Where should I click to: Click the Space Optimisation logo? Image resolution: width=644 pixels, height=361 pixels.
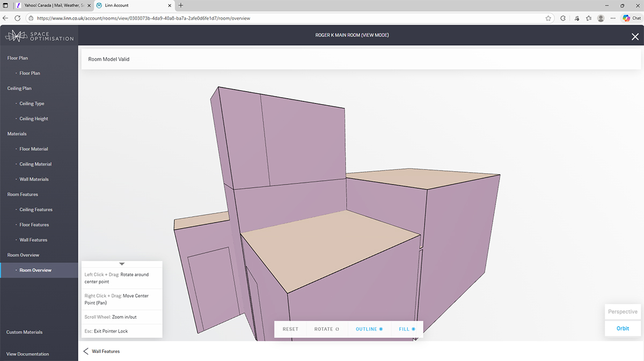click(x=39, y=36)
